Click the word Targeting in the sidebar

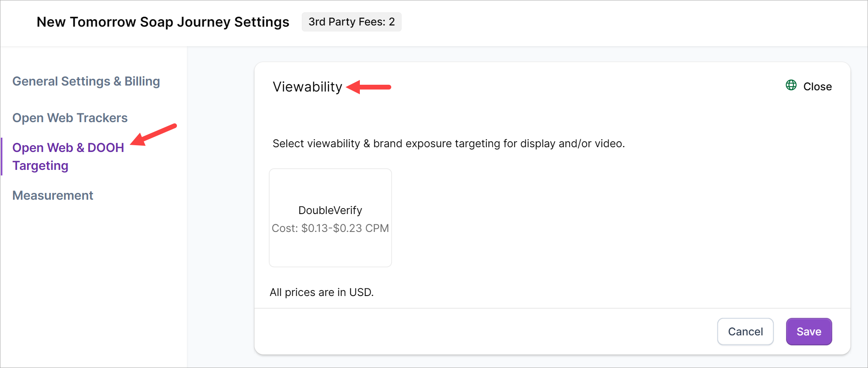pyautogui.click(x=40, y=166)
